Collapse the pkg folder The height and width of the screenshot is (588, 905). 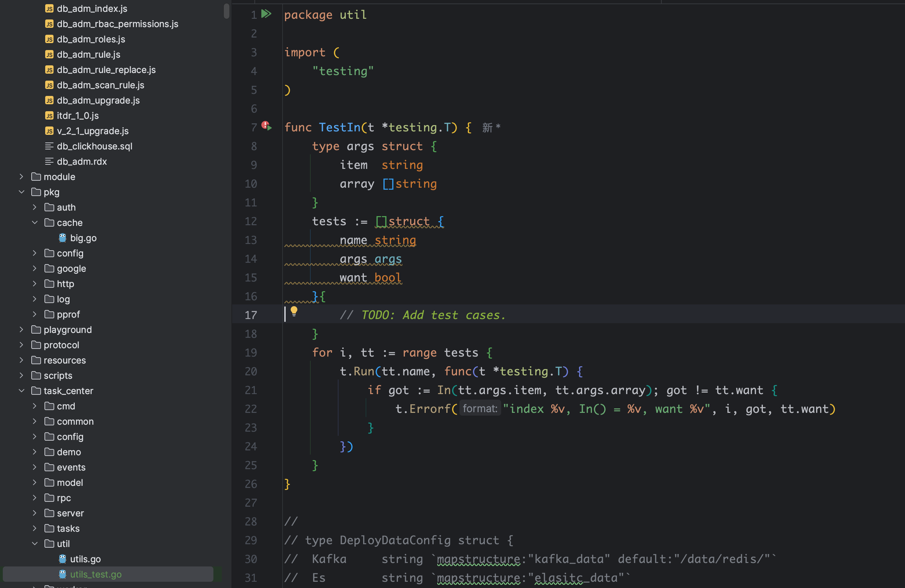point(21,192)
